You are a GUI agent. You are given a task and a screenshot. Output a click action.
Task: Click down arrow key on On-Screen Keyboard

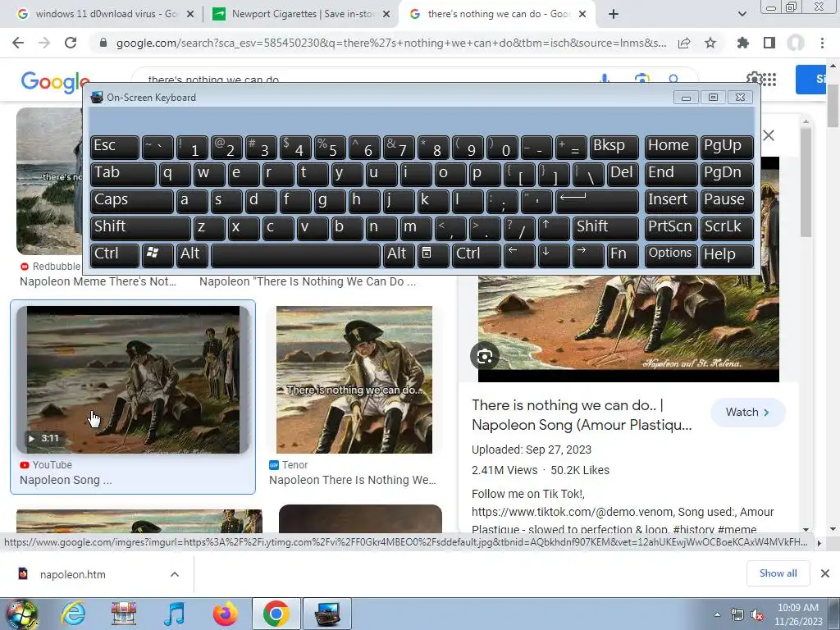pyautogui.click(x=554, y=255)
